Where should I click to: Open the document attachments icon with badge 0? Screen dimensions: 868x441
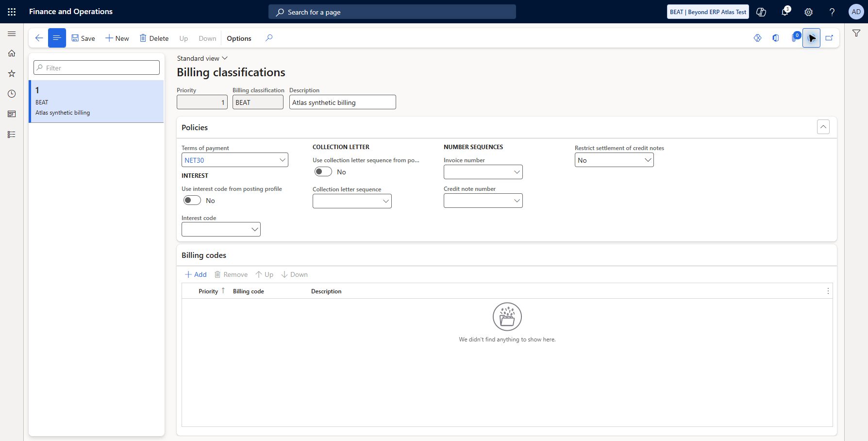[x=795, y=37]
